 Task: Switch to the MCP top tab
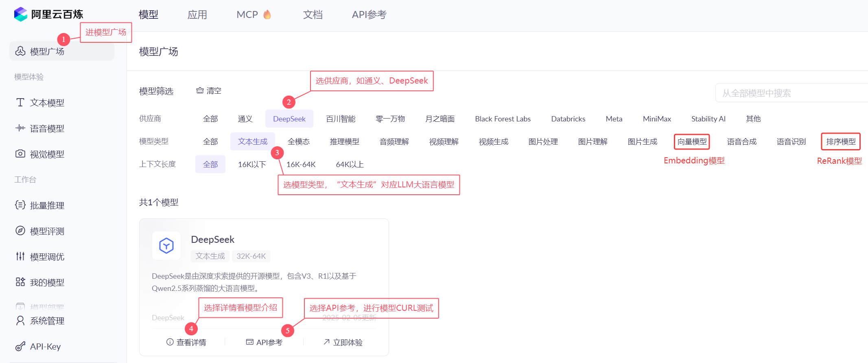coord(247,15)
